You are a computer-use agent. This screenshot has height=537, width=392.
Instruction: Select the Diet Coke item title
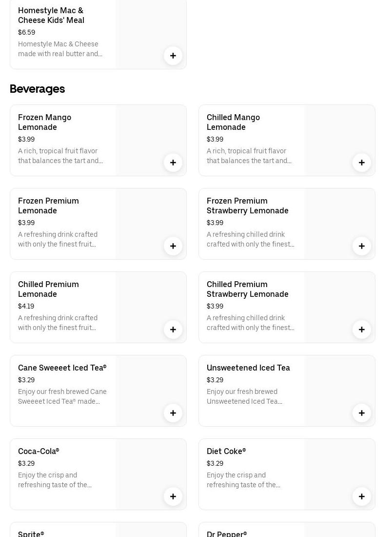click(x=226, y=451)
